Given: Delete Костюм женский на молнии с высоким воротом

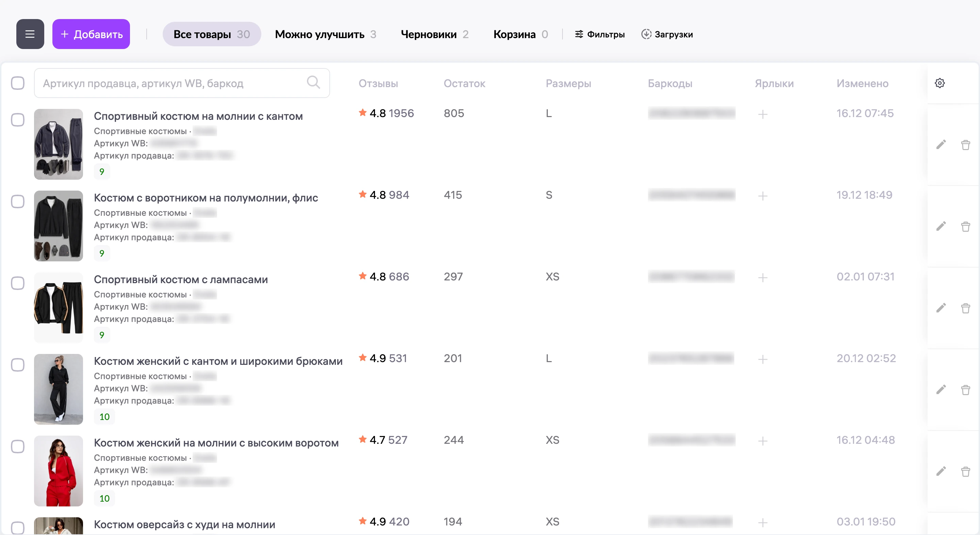Looking at the screenshot, I should click(x=966, y=471).
